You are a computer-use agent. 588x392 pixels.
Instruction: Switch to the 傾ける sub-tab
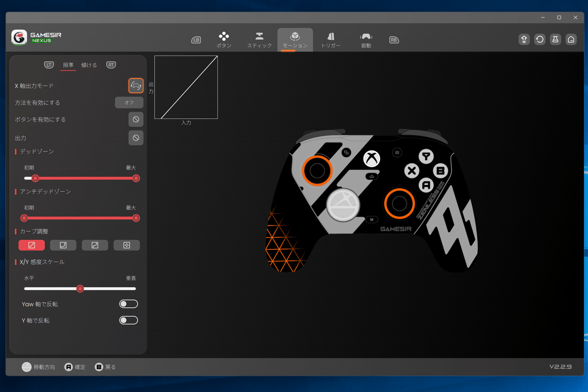(x=89, y=65)
